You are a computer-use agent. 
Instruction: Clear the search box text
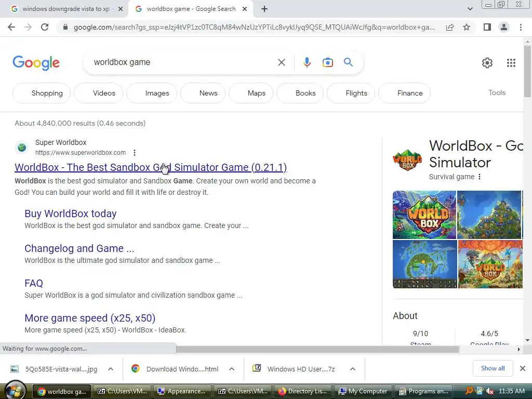(x=281, y=62)
